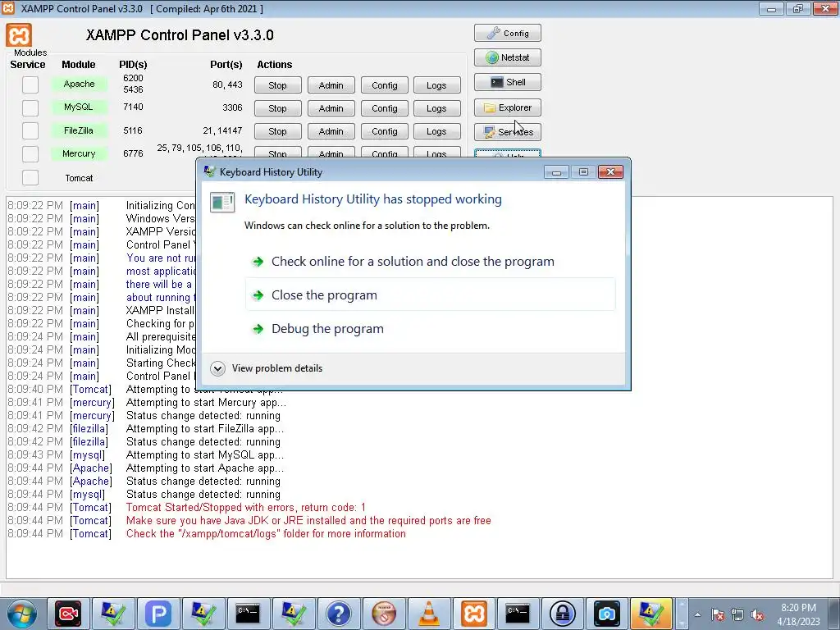The image size is (840, 630).
Task: Click log line Attempting to start Mercury app
Action: tap(206, 402)
